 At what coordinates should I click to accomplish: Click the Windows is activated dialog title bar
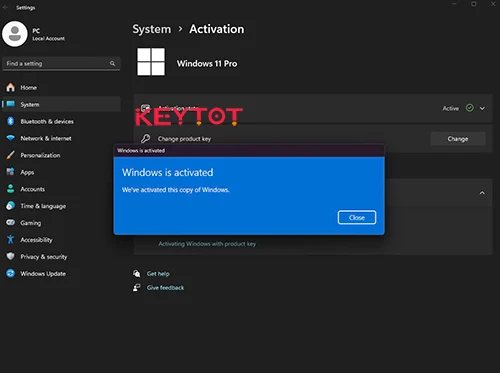(x=249, y=150)
